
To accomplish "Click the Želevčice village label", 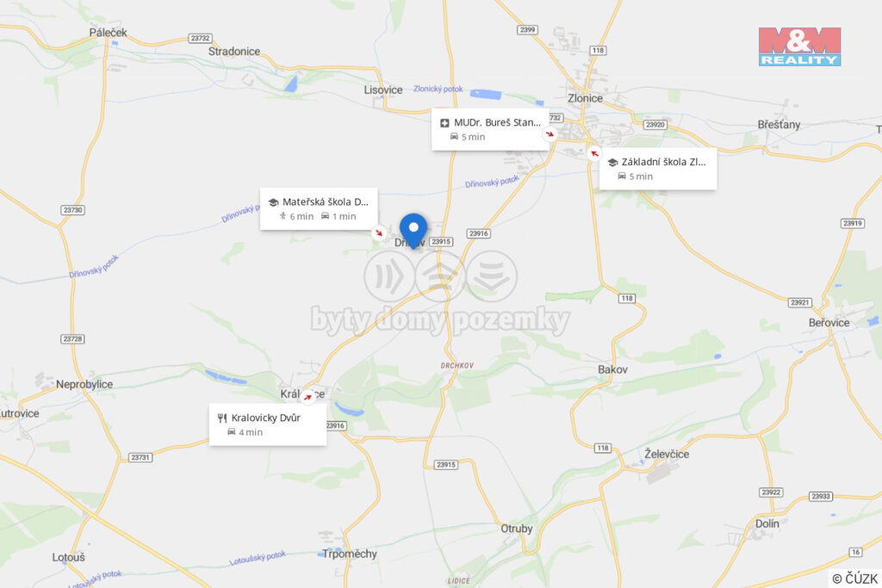I will 667,454.
